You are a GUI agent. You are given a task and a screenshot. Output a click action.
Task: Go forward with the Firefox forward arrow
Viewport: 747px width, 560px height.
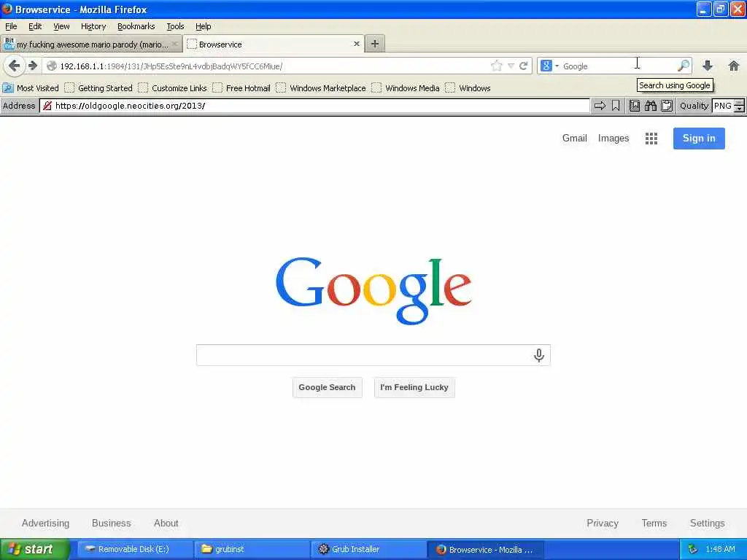pos(32,66)
